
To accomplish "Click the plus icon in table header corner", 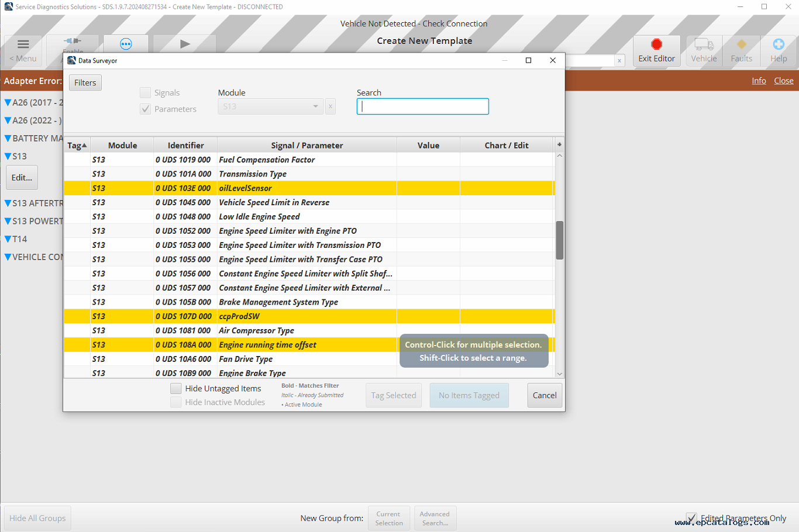I will [559, 144].
